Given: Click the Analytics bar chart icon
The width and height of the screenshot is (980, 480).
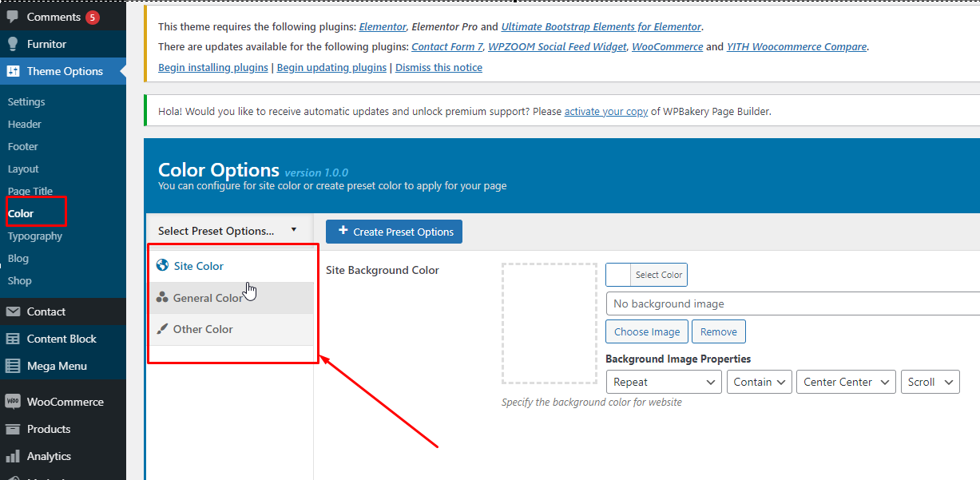Looking at the screenshot, I should click(13, 456).
